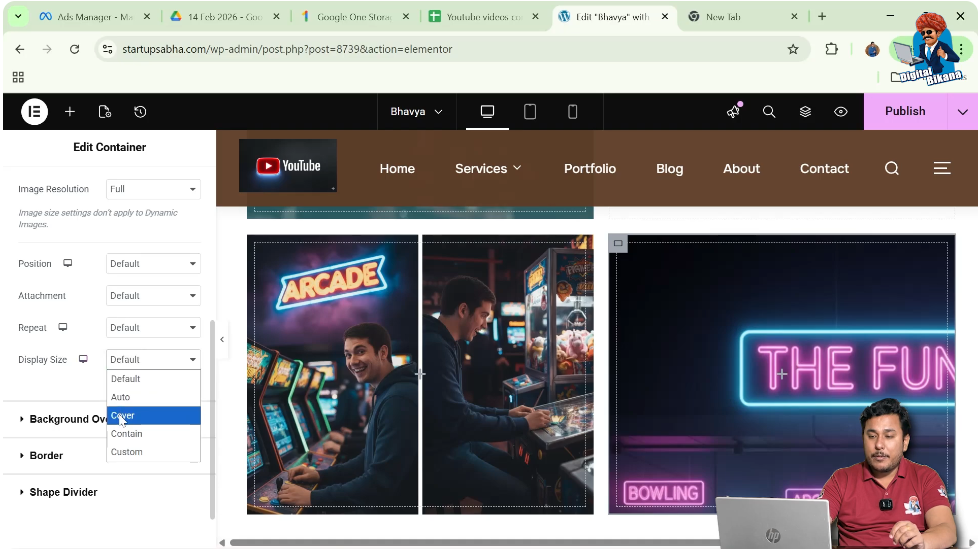The image size is (980, 551).
Task: Click the Publish button
Action: point(905,112)
